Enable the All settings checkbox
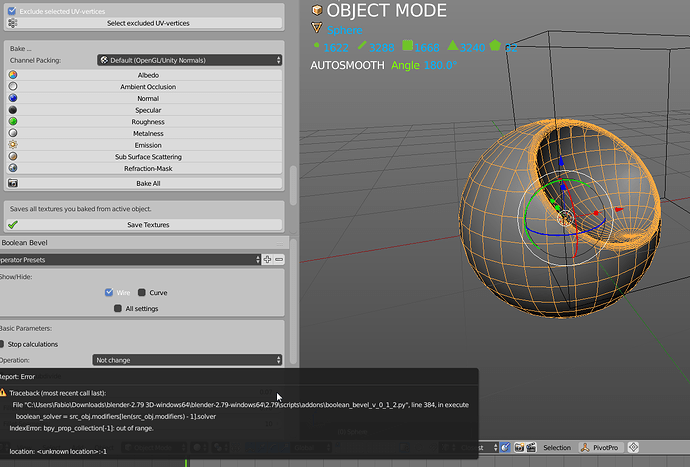Image resolution: width=690 pixels, height=467 pixels. [x=118, y=309]
